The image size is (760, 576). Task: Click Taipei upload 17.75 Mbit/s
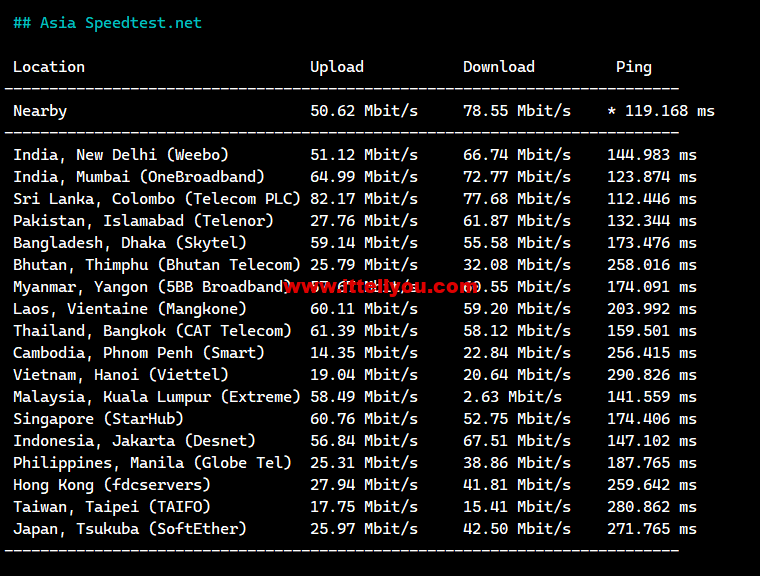pos(364,507)
